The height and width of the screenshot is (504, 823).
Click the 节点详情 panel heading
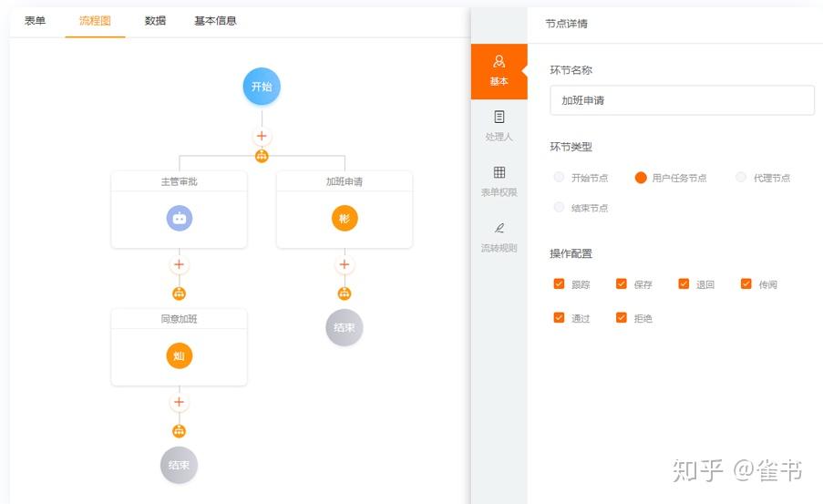click(x=566, y=24)
